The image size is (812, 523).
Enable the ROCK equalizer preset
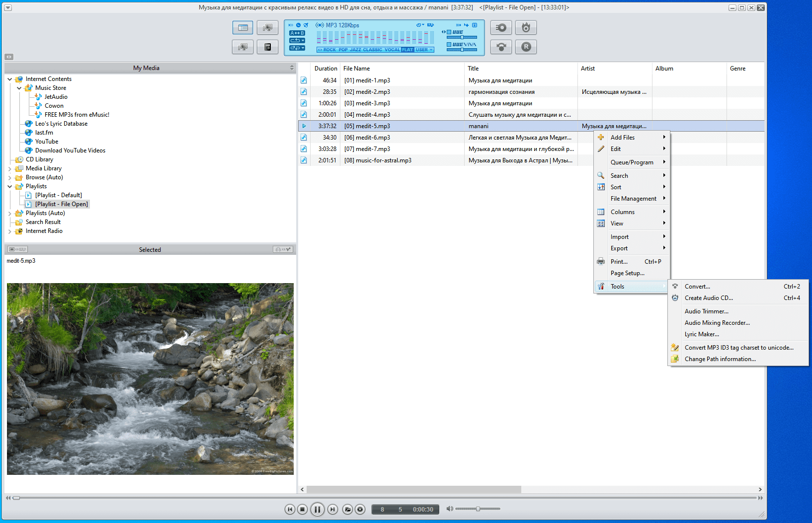tap(329, 50)
